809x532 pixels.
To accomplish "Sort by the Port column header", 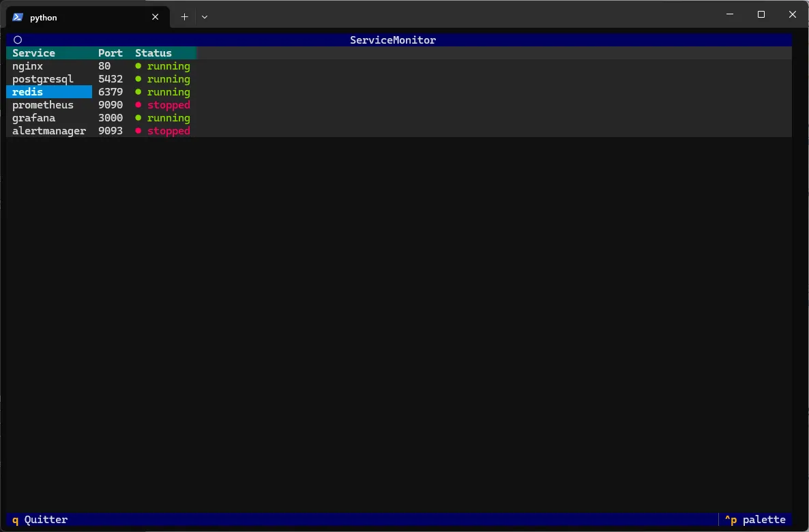I will (x=109, y=53).
